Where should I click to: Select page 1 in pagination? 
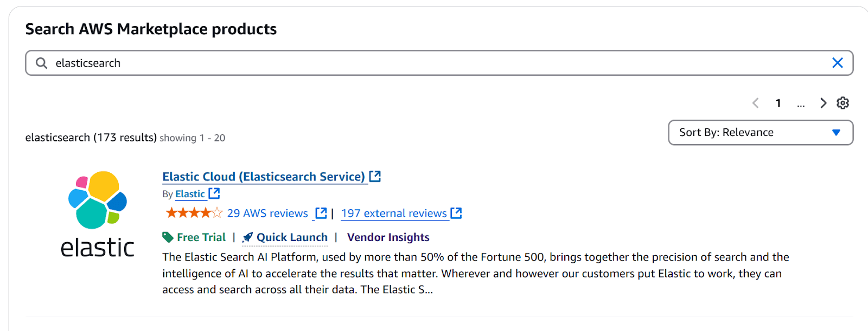click(778, 103)
